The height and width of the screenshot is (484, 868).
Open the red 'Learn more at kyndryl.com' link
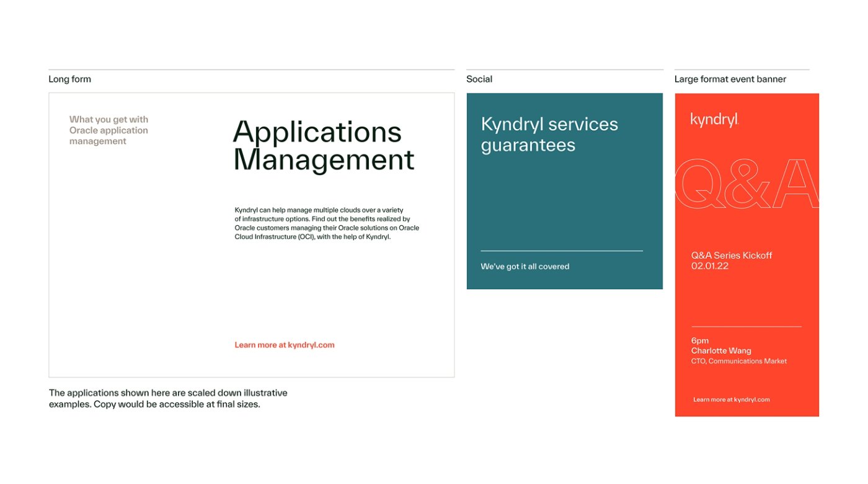tap(284, 345)
